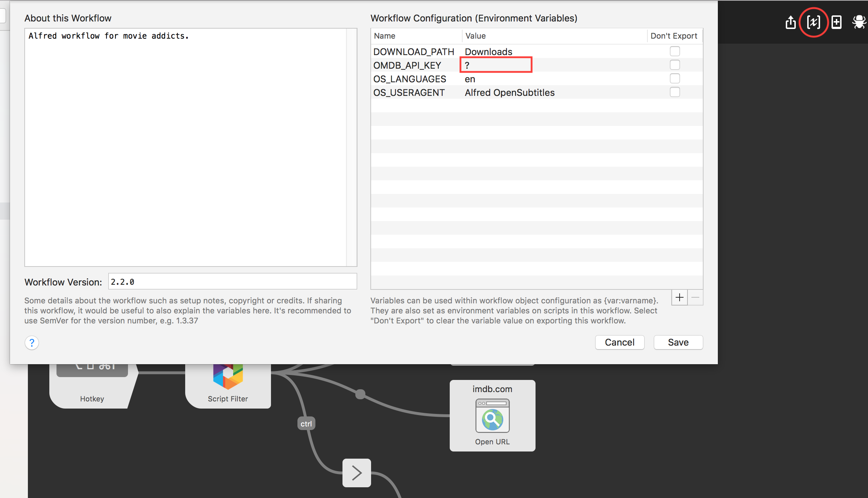Select the imdb.com Open URL object

[492, 416]
